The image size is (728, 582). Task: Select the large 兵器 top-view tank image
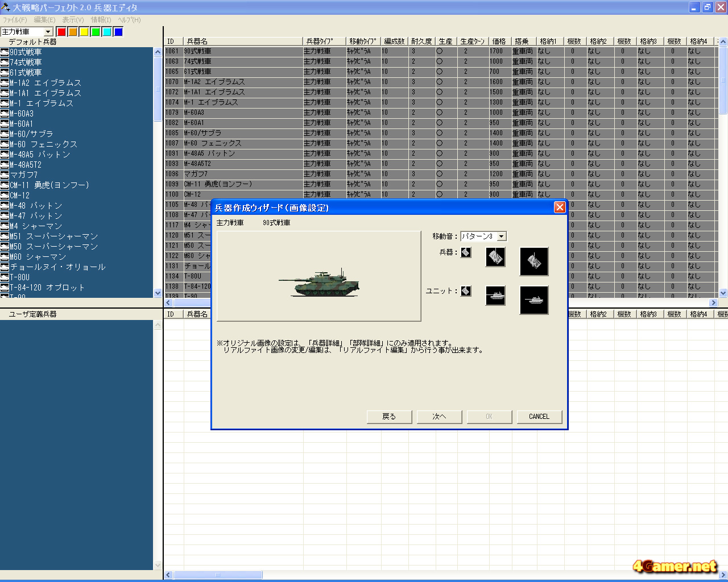click(533, 261)
